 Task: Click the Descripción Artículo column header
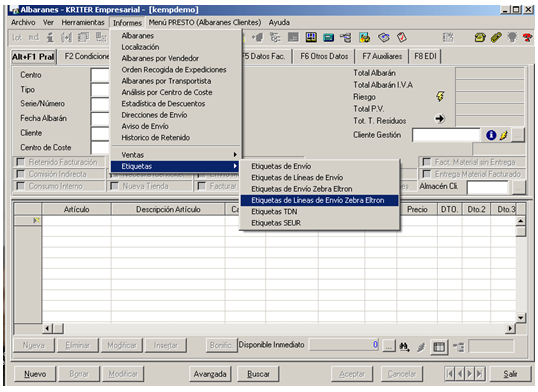pos(168,209)
